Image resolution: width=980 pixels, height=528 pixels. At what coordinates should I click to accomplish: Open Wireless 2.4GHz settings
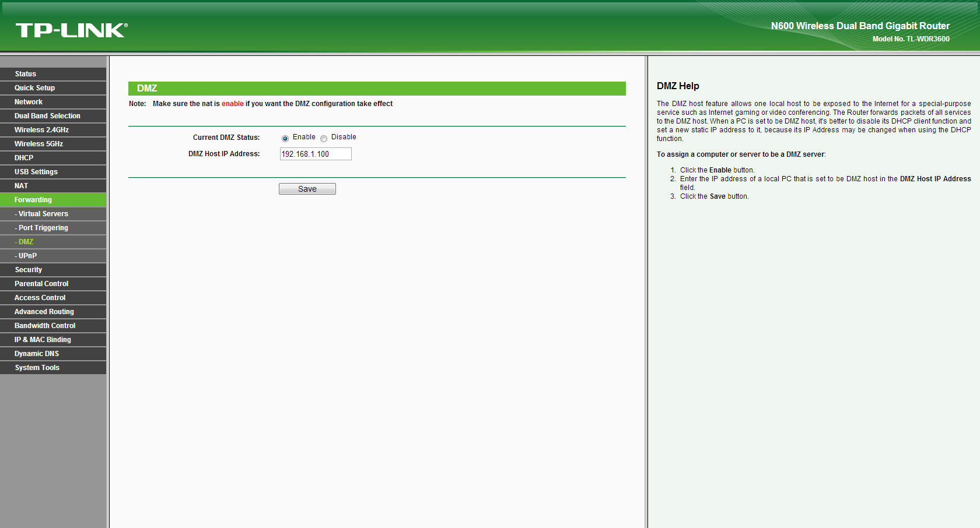53,130
